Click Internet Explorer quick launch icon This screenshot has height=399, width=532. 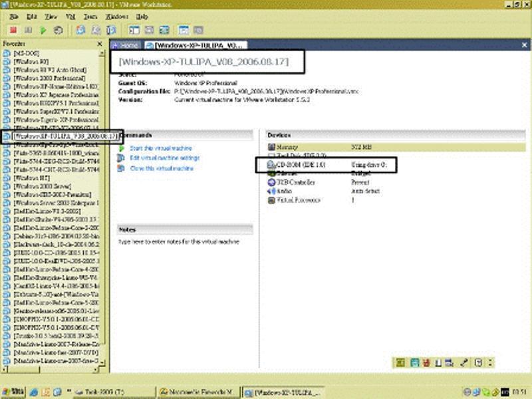(x=34, y=392)
